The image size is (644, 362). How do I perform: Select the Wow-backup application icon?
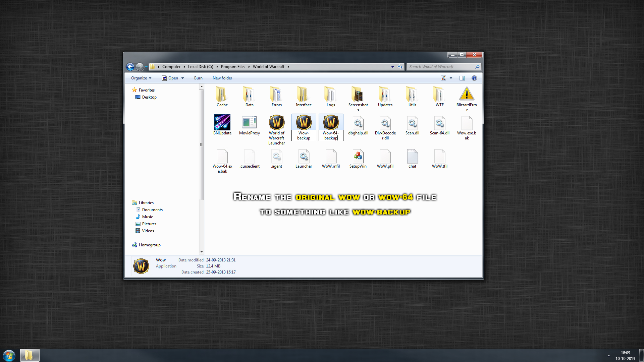(304, 122)
